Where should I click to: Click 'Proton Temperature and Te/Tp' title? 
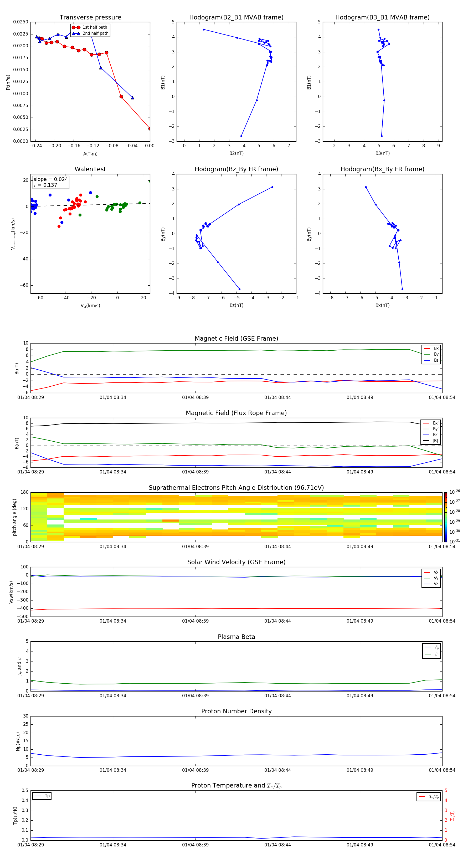[x=236, y=786]
